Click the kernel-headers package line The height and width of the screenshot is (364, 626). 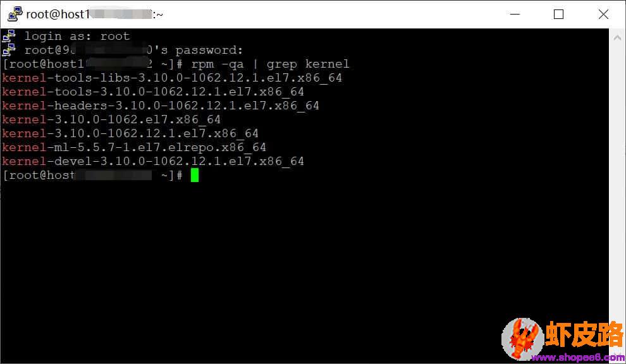point(161,106)
